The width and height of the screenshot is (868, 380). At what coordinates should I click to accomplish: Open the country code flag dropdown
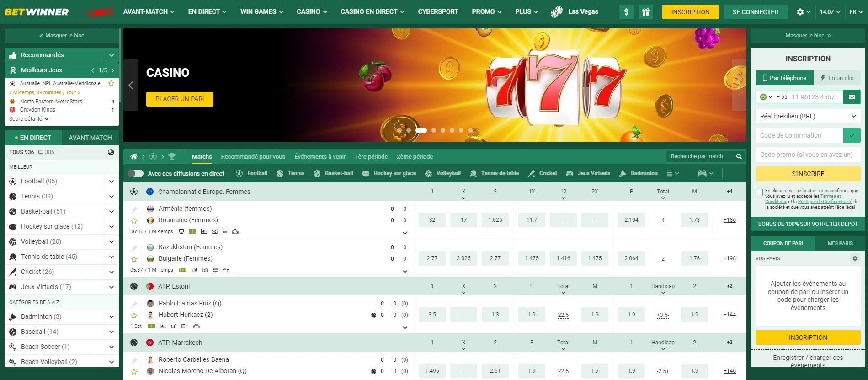pos(766,97)
